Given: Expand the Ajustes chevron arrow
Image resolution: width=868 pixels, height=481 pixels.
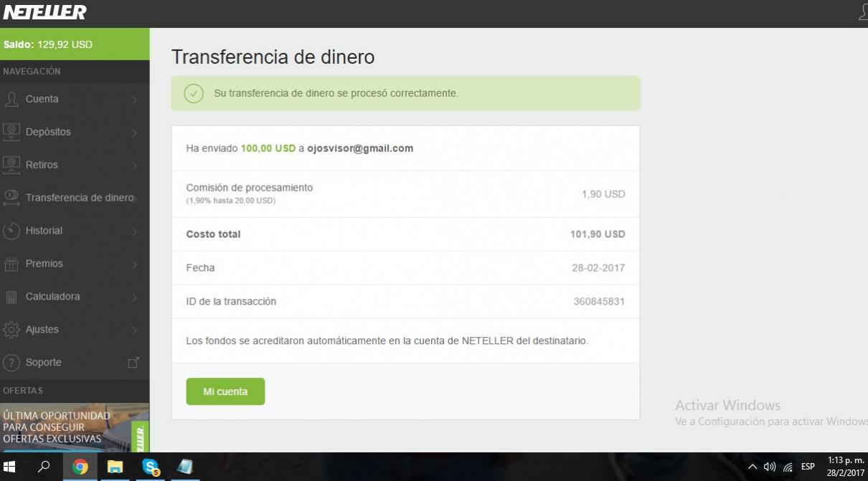Looking at the screenshot, I should pyautogui.click(x=134, y=330).
